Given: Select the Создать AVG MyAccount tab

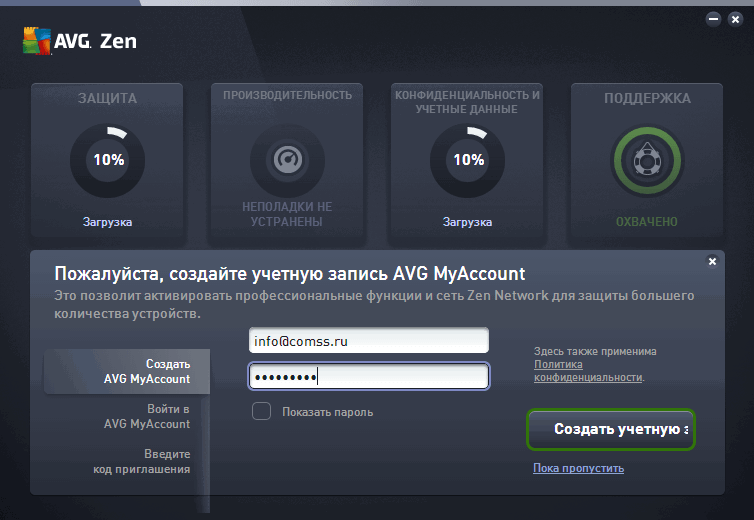Looking at the screenshot, I should (x=127, y=371).
